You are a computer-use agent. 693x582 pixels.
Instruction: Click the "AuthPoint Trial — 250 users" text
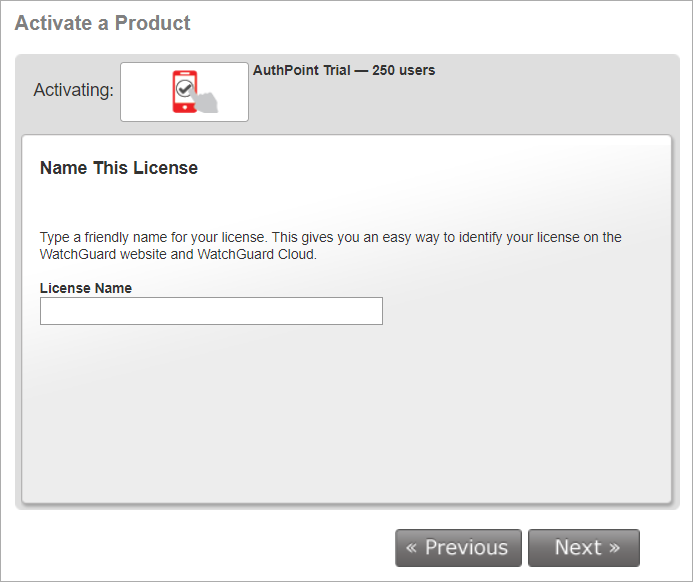point(344,70)
